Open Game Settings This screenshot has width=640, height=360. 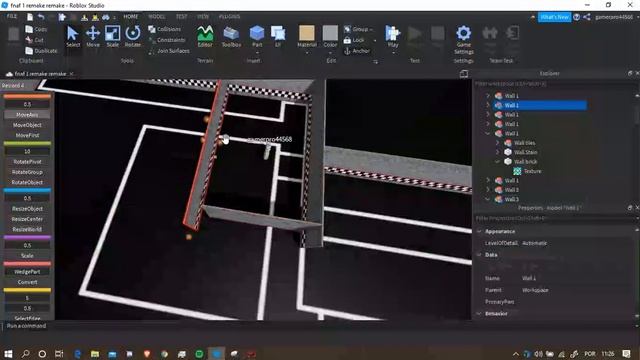pos(463,40)
